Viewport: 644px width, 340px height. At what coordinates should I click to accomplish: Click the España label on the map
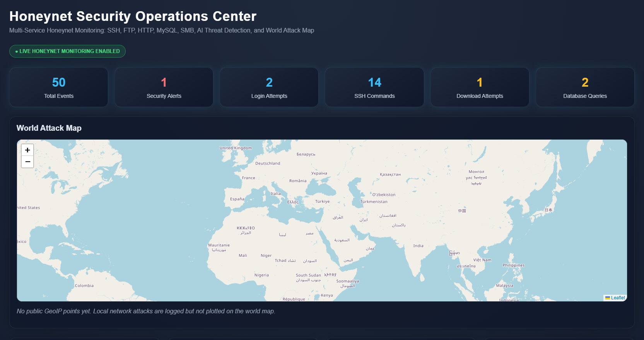pyautogui.click(x=237, y=199)
